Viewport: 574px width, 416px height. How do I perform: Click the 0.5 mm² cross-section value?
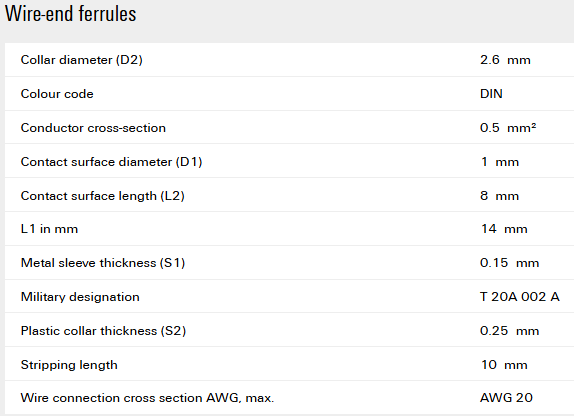point(508,128)
